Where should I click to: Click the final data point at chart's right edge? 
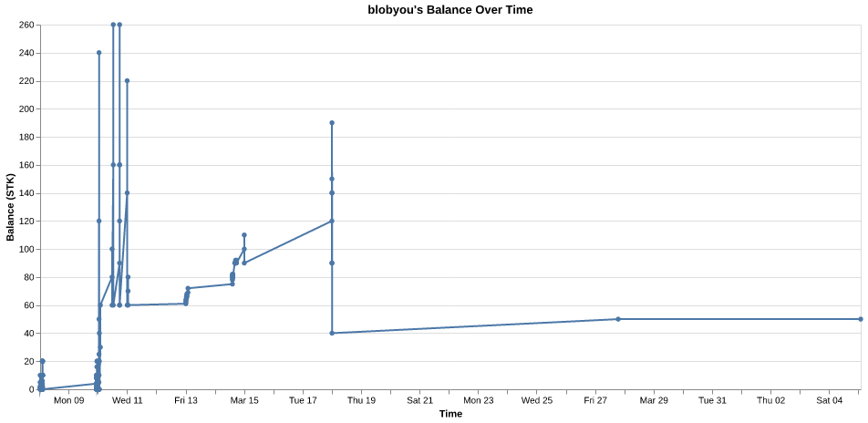tap(861, 319)
